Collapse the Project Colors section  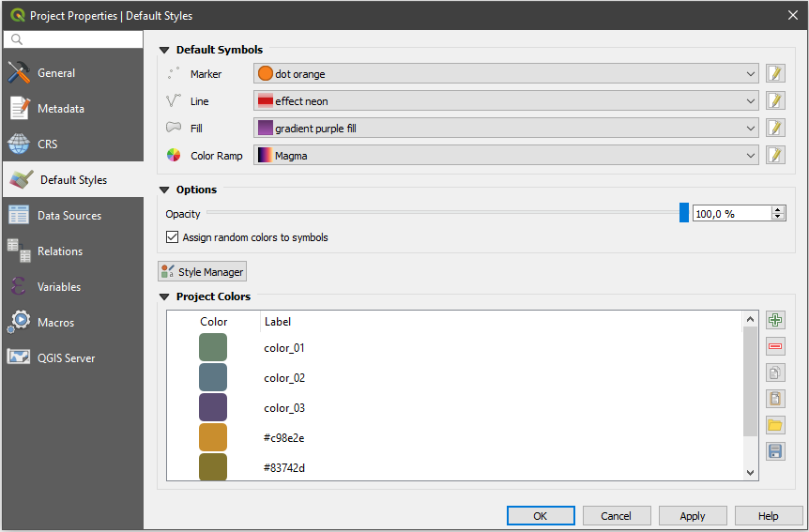tap(165, 297)
